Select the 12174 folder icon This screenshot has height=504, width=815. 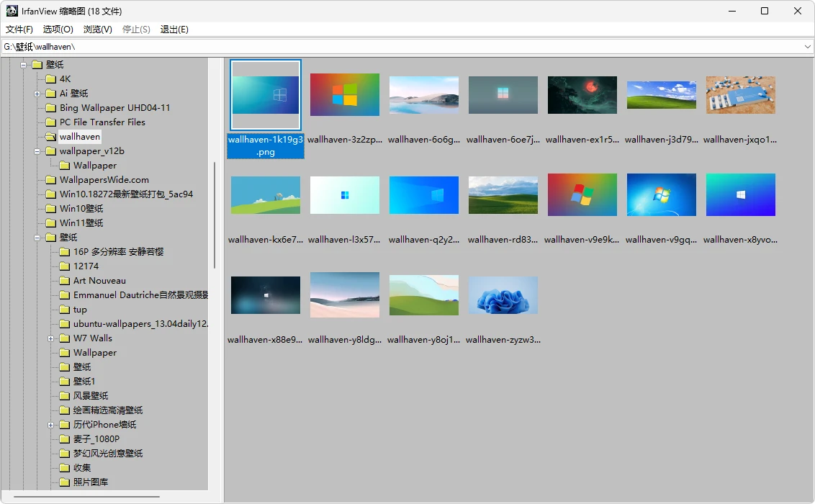(x=65, y=266)
